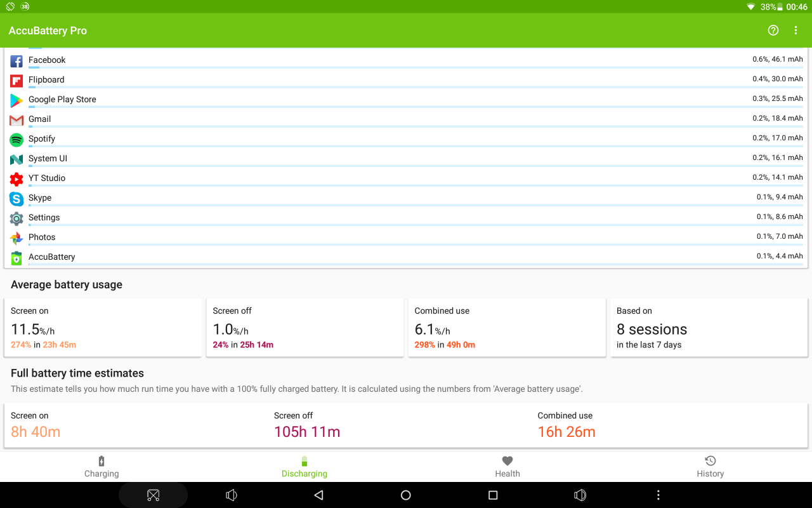Select the YT Studio row label
This screenshot has height=508, width=812.
tap(47, 178)
